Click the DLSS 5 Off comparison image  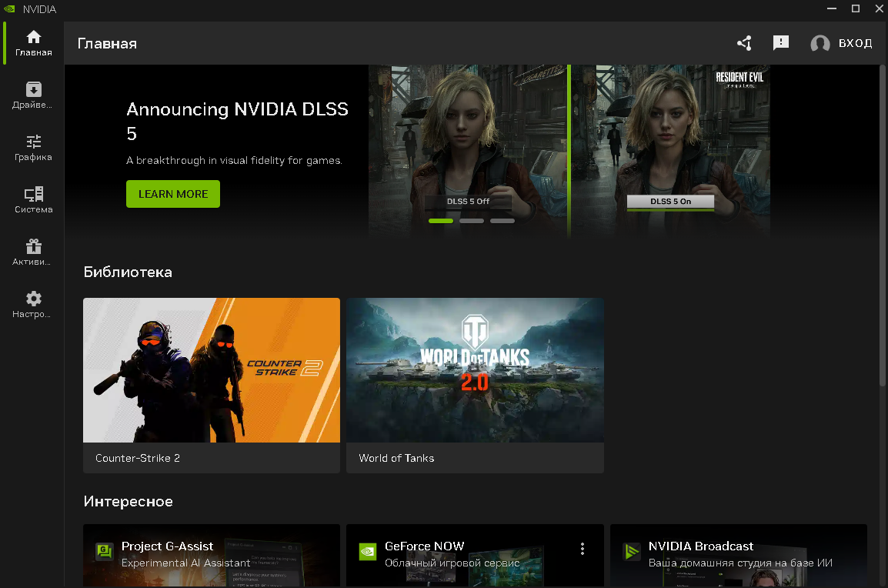tap(468, 150)
